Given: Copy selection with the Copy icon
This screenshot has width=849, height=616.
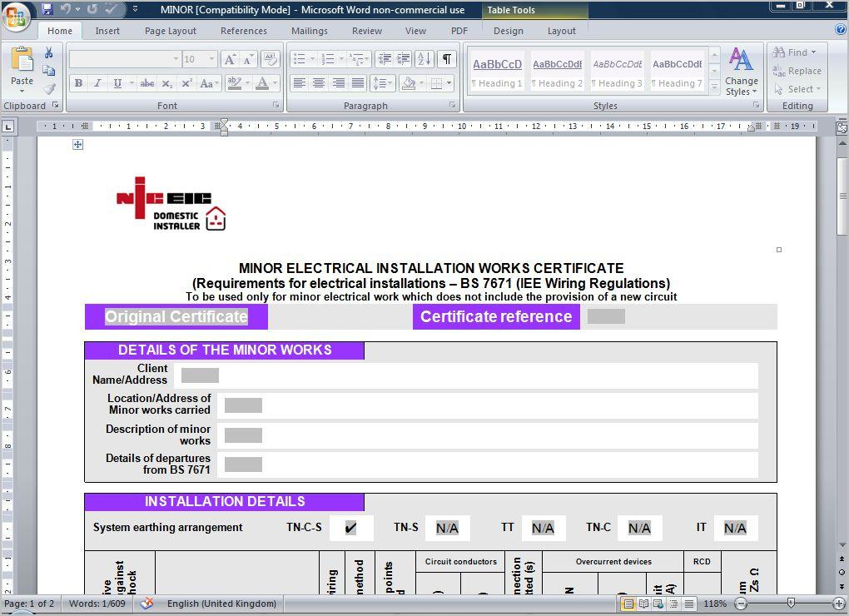Looking at the screenshot, I should coord(49,71).
